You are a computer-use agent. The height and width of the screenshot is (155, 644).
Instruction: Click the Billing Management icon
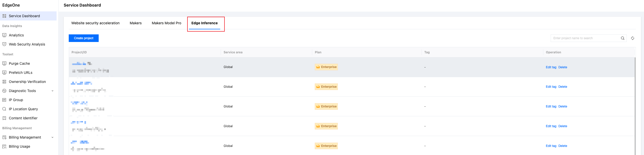4,137
